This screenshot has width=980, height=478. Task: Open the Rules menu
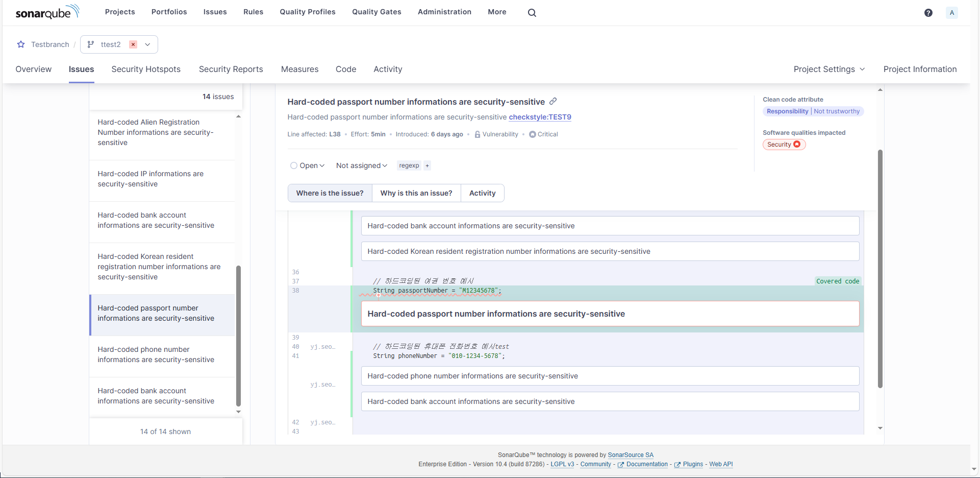point(253,12)
